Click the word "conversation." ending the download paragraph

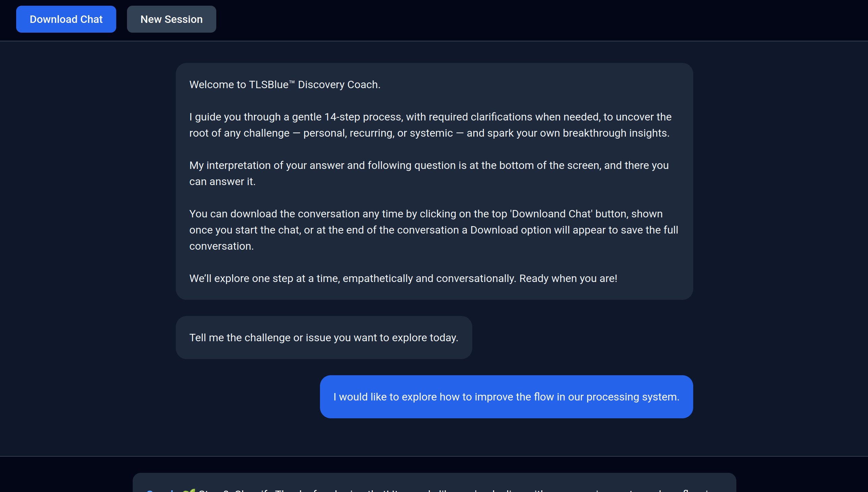[x=221, y=246]
